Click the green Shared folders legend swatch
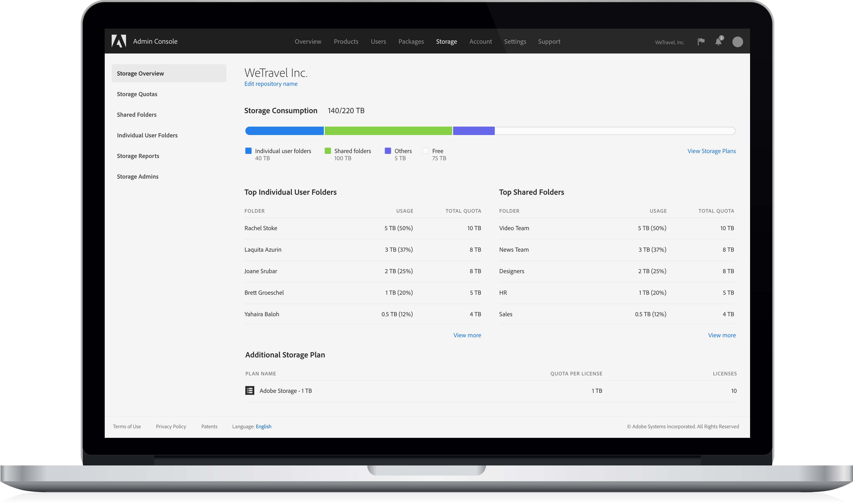This screenshot has width=853, height=504. (328, 151)
